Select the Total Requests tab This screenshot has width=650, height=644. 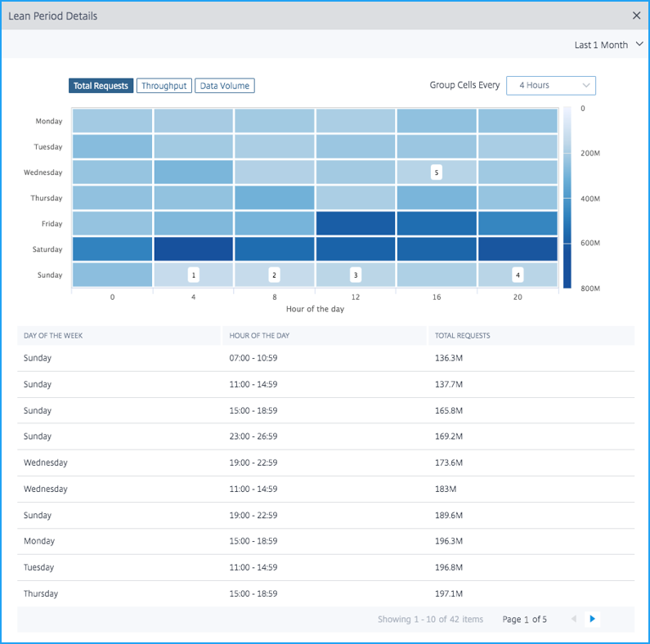click(x=101, y=86)
